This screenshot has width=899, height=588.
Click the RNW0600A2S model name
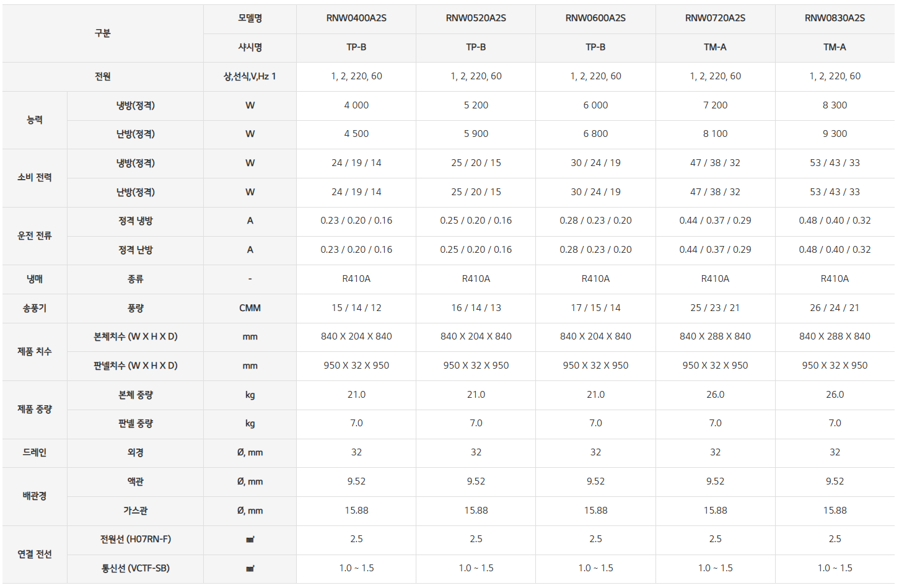[x=595, y=18]
